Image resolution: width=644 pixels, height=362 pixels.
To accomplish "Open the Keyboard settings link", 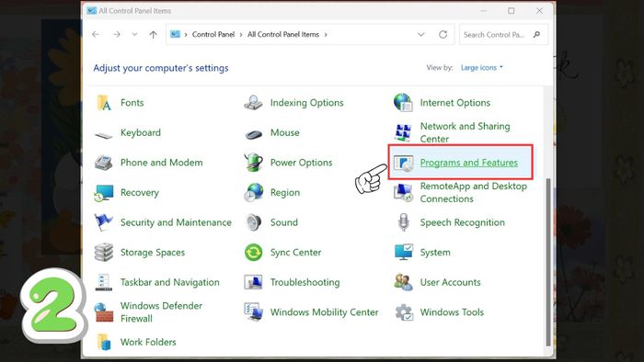I will tap(141, 133).
